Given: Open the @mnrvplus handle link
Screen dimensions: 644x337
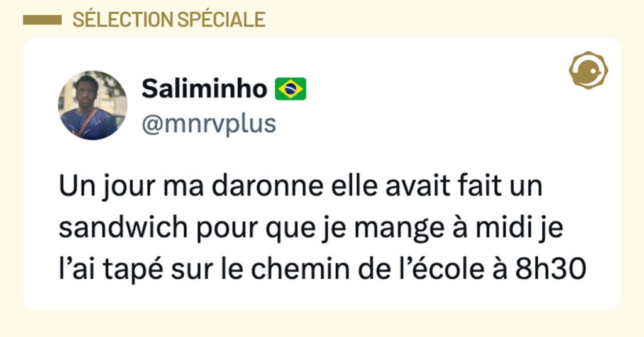Looking at the screenshot, I should (208, 124).
